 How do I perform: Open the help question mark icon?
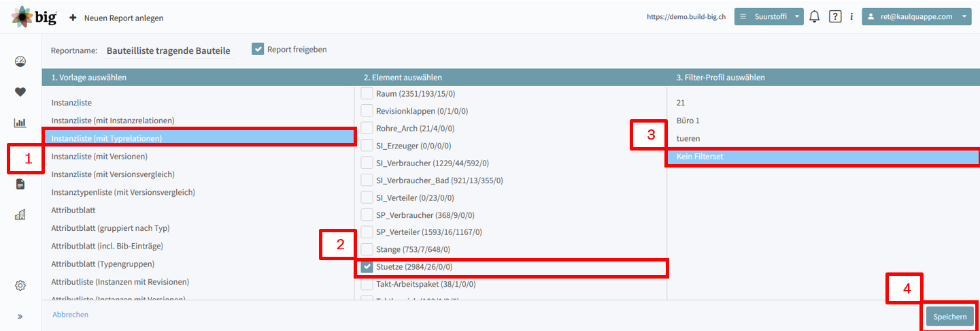click(x=835, y=16)
